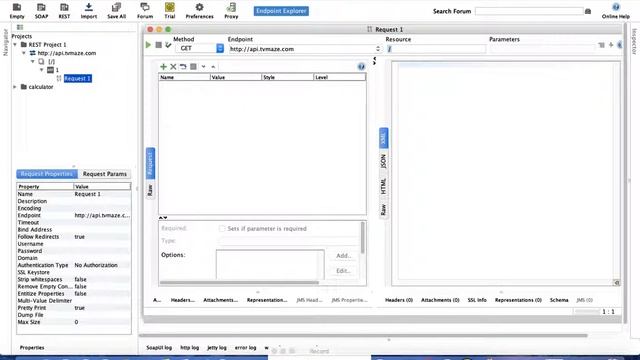Open request Headers tab at bottom
The width and height of the screenshot is (640, 360).
pos(182,300)
